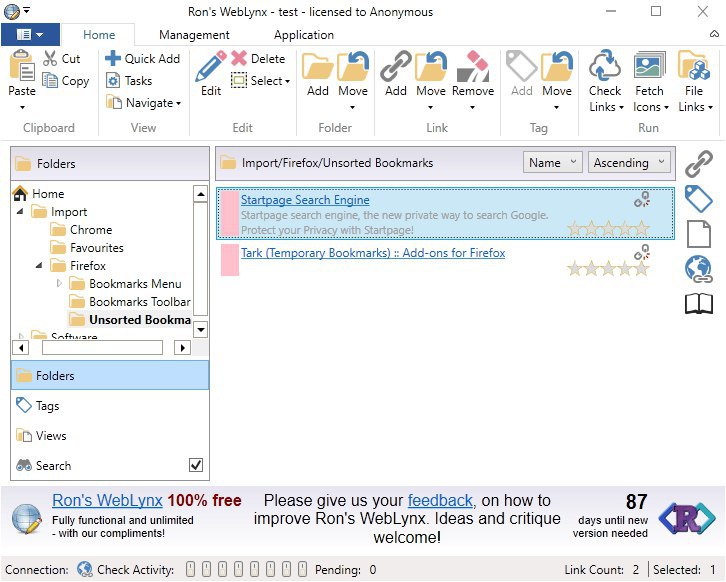This screenshot has height=582, width=726.
Task: Click the horizontal scroll right arrow in folder tree
Action: pyautogui.click(x=182, y=347)
